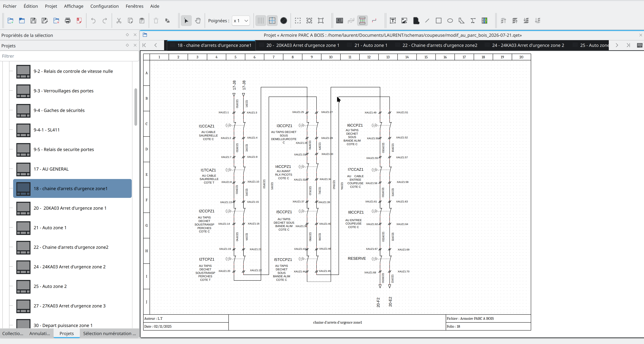Export the project to PDF
The image size is (644, 344).
pos(79,21)
